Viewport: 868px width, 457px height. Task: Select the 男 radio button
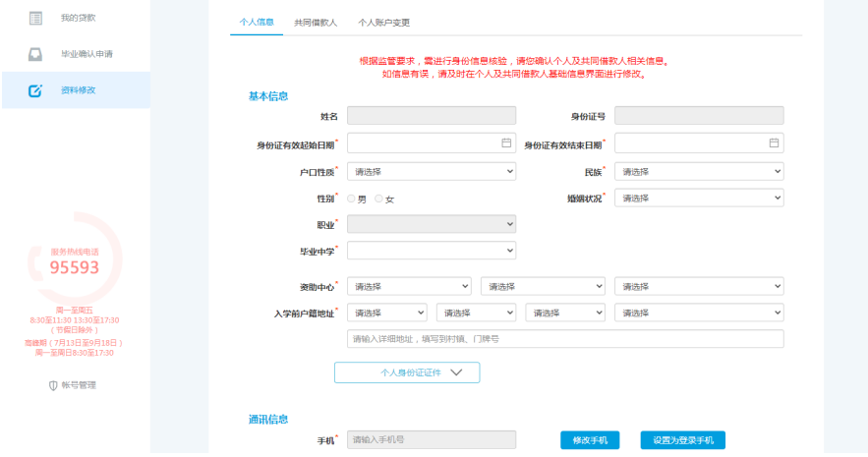coord(352,199)
